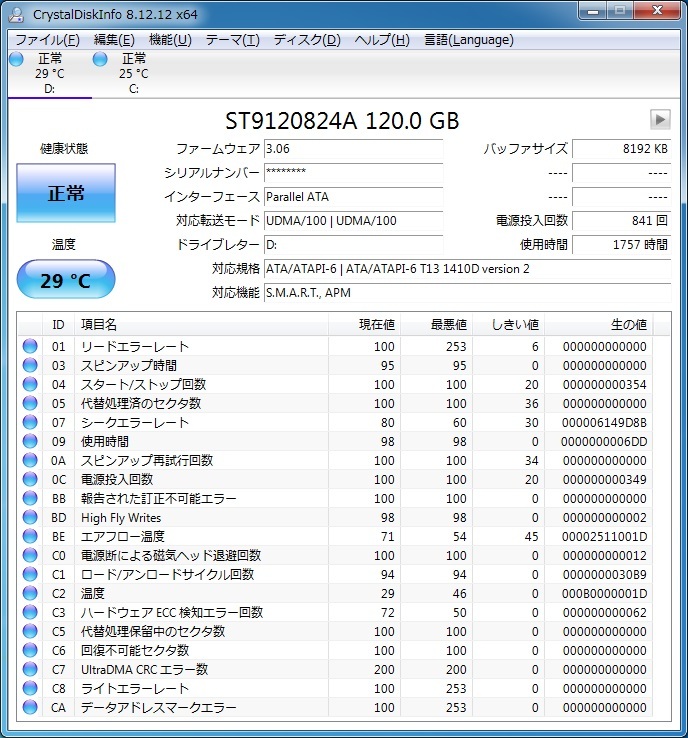Screen dimensions: 688x738
Task: Open the ファイル(F) menu
Action: 47,40
